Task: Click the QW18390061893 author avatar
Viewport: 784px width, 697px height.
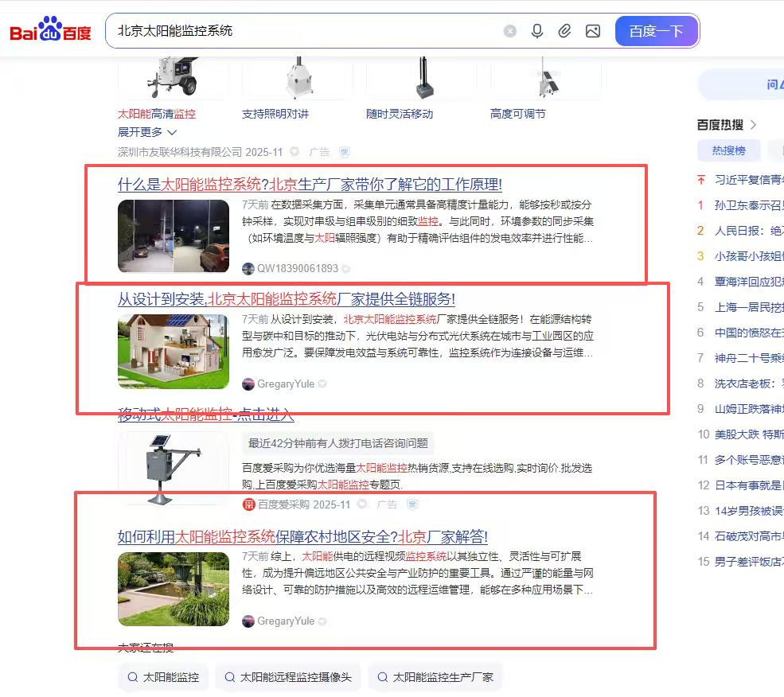Action: (x=248, y=269)
